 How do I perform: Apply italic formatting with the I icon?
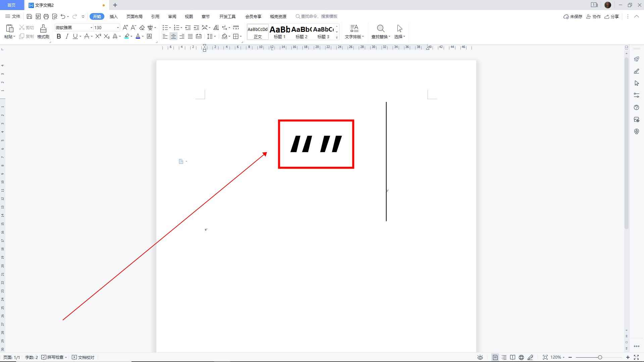pyautogui.click(x=67, y=37)
